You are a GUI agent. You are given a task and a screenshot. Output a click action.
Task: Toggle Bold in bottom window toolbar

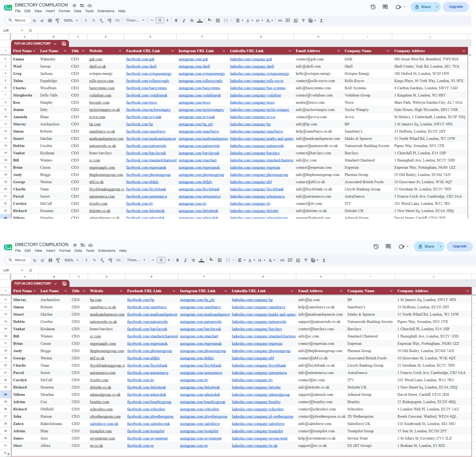178,260
